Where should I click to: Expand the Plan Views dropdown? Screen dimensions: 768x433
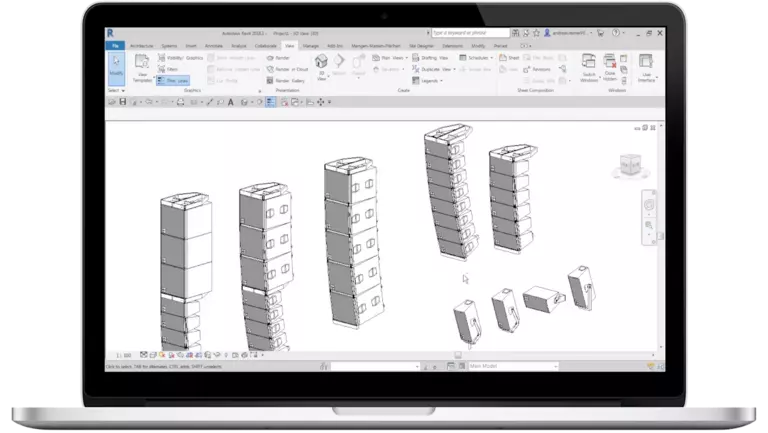pyautogui.click(x=390, y=58)
